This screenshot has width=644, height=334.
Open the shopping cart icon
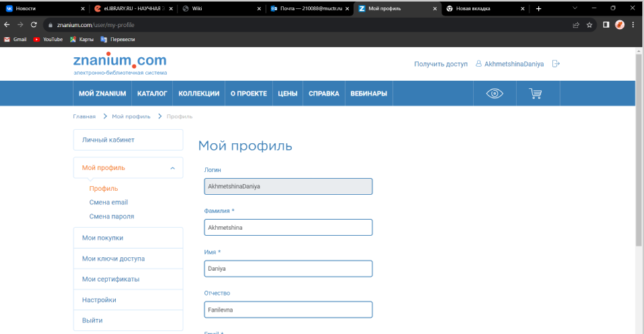535,94
